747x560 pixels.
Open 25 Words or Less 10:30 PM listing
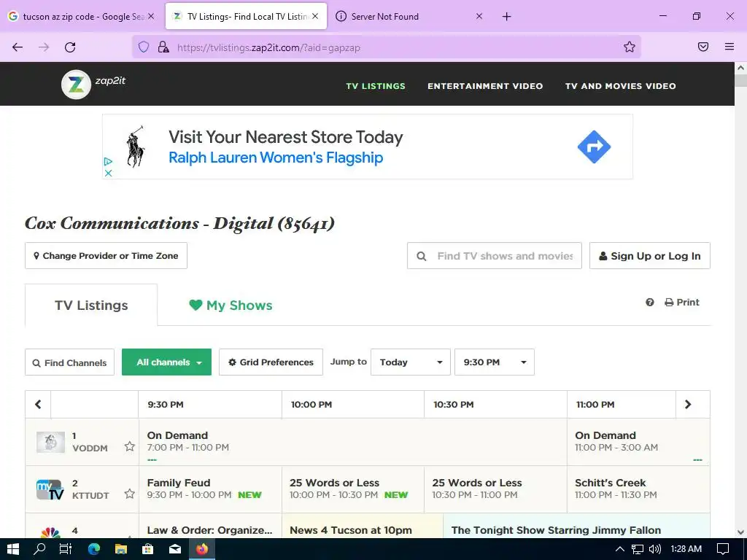click(x=495, y=489)
